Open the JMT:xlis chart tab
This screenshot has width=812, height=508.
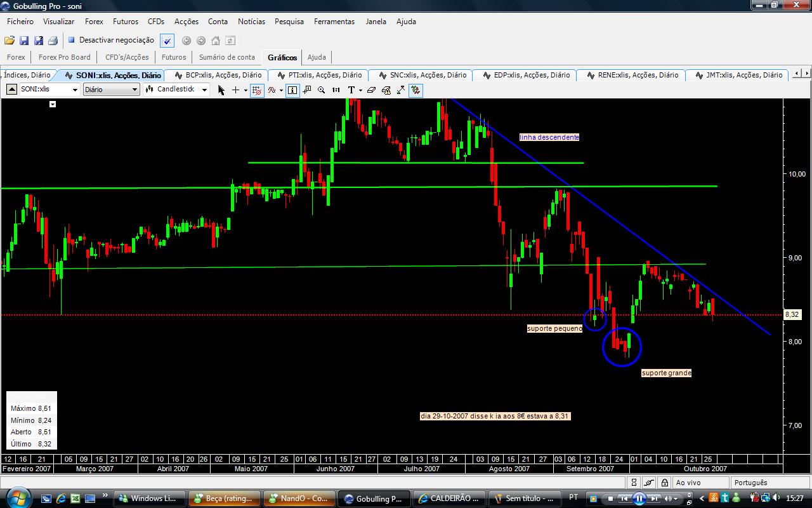click(738, 75)
